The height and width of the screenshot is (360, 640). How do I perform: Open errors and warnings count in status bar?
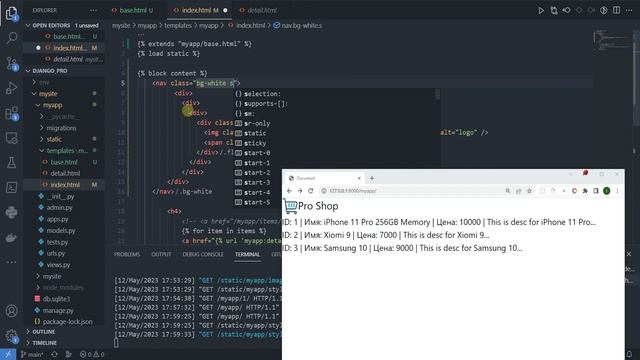(x=92, y=354)
